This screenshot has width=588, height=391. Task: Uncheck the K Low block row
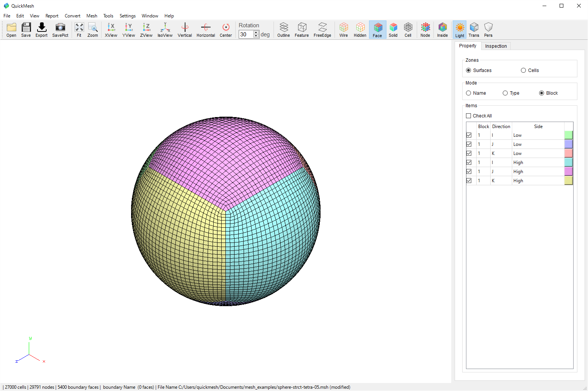(469, 153)
